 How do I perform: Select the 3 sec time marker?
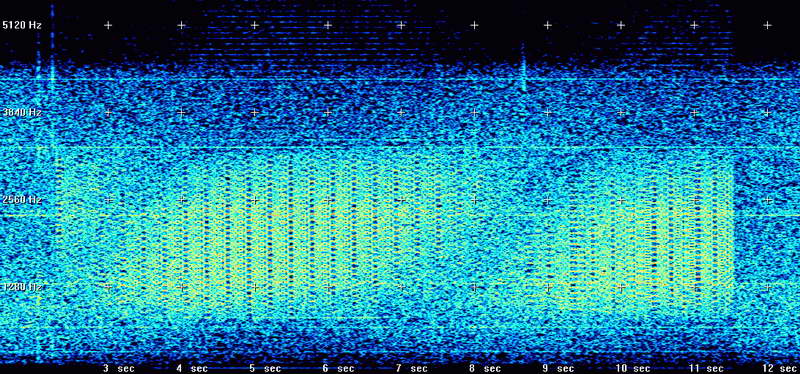point(119,368)
